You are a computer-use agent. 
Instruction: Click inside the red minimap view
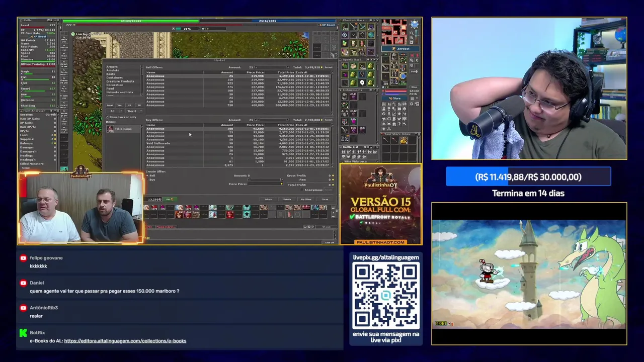(x=394, y=32)
